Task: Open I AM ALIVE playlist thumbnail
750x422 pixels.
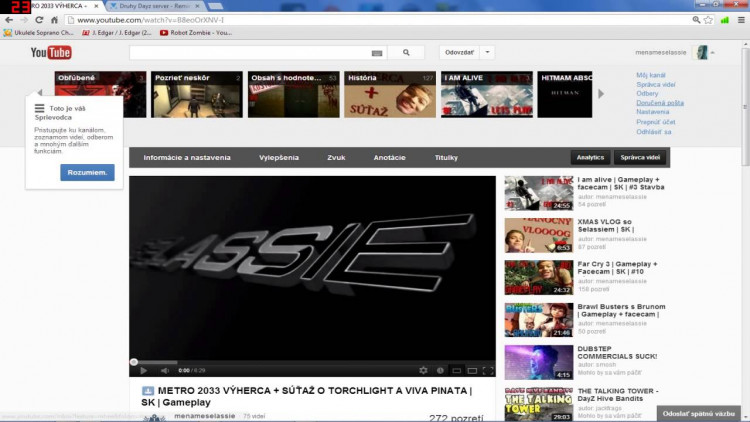Action: (486, 94)
